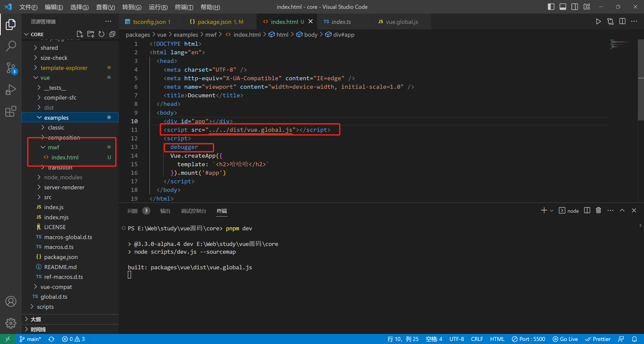This screenshot has width=644, height=344.
Task: Open editor more actions ellipsis
Action: tap(634, 22)
